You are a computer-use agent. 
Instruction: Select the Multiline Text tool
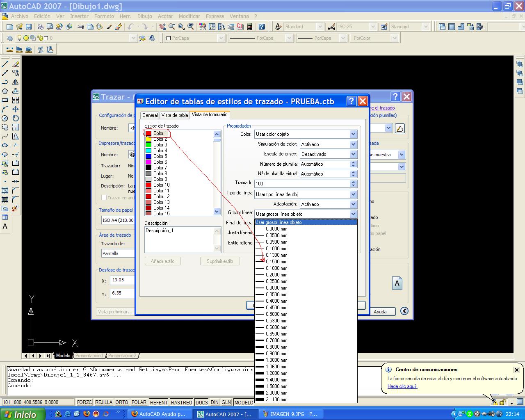point(5,226)
